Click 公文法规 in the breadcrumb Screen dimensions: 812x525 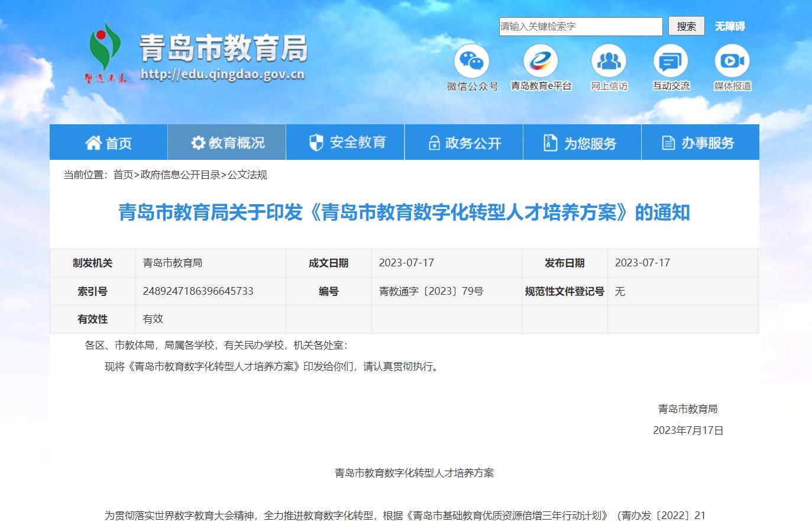[x=247, y=175]
